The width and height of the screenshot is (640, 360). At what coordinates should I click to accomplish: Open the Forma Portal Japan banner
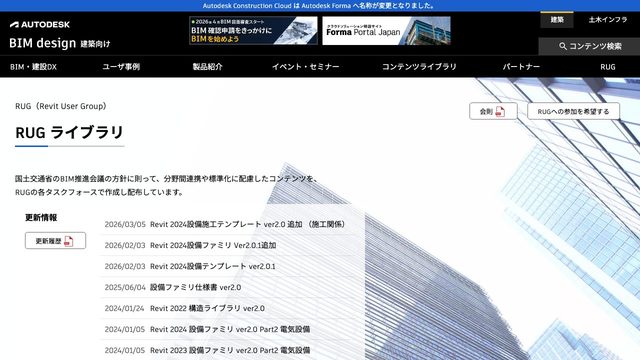pyautogui.click(x=387, y=31)
